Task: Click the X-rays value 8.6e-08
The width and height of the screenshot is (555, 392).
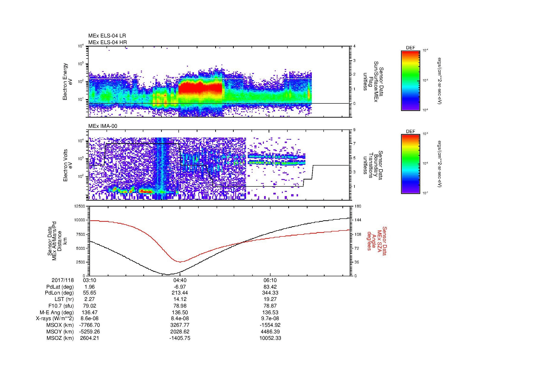Action: tap(89, 318)
